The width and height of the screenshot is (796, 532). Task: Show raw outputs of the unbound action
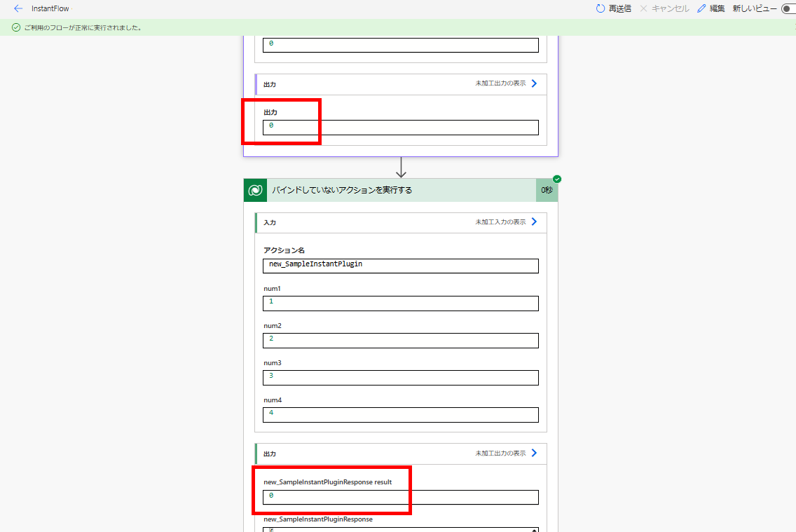click(x=500, y=453)
